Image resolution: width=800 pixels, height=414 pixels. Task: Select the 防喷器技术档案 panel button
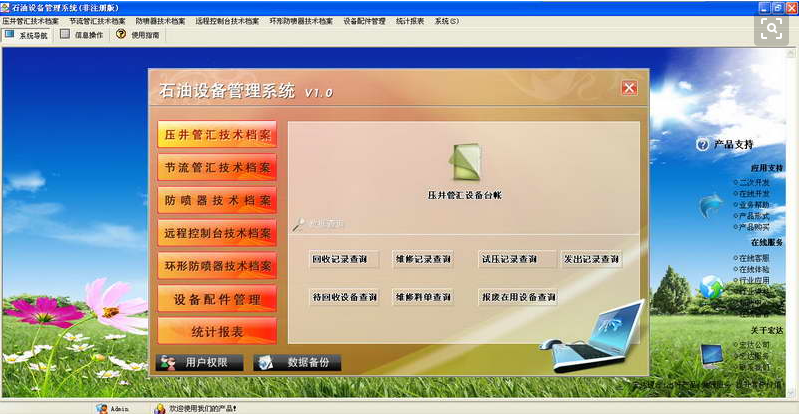click(x=217, y=200)
